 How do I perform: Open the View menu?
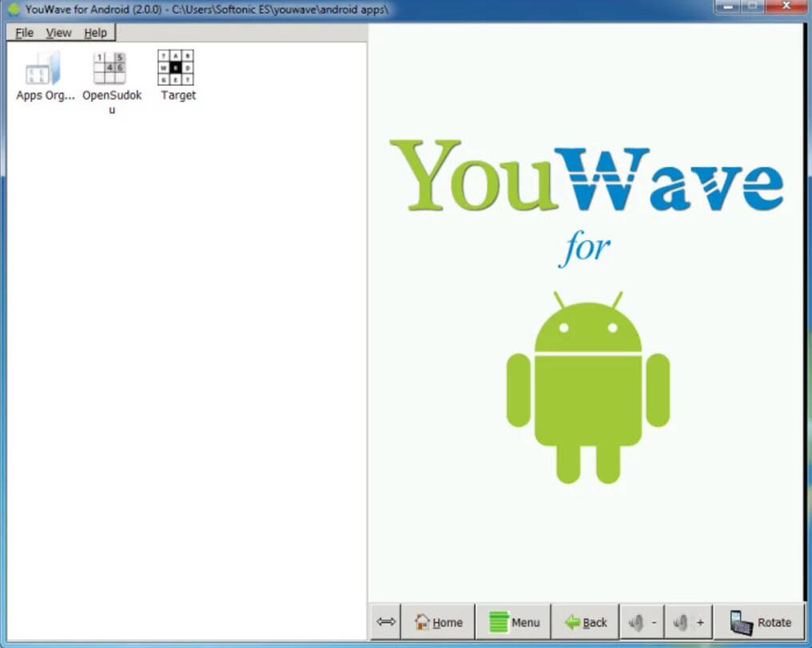(x=58, y=33)
